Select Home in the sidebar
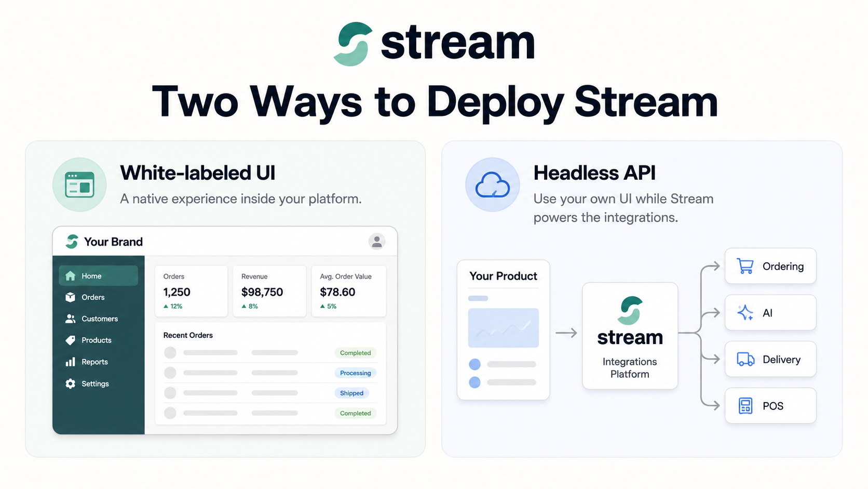This screenshot has height=489, width=868. pos(99,276)
